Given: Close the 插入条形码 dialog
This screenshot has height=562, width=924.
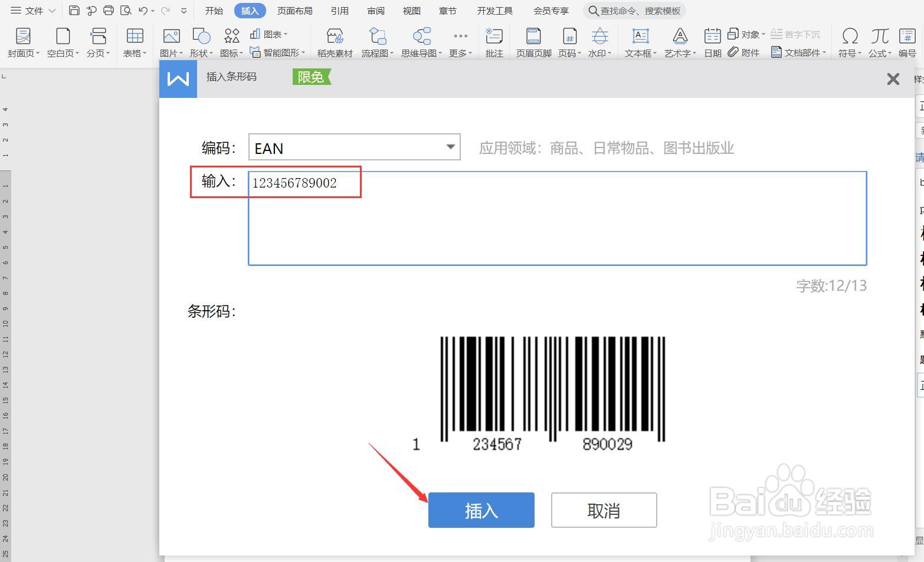Looking at the screenshot, I should pyautogui.click(x=893, y=79).
